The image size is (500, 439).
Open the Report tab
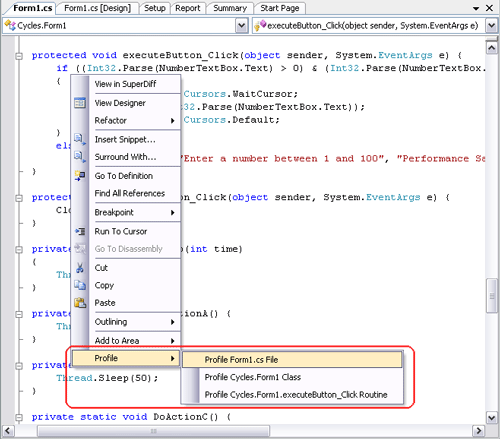(x=188, y=8)
